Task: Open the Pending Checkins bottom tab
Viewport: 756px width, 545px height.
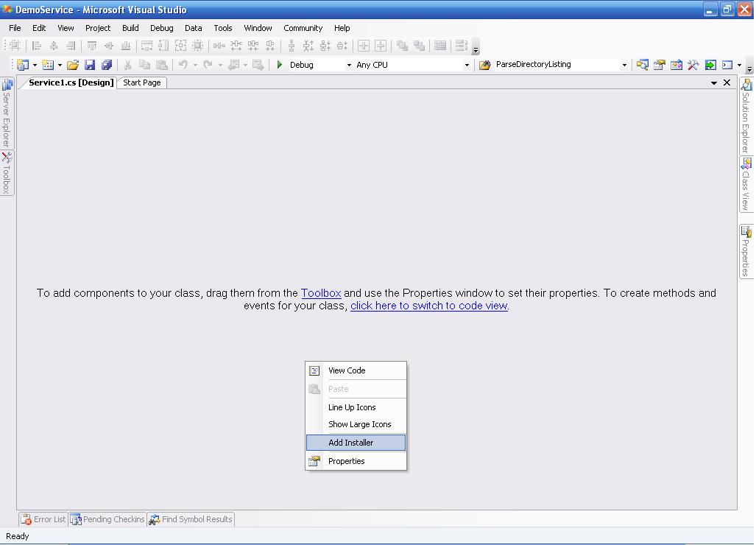Action: (x=107, y=519)
